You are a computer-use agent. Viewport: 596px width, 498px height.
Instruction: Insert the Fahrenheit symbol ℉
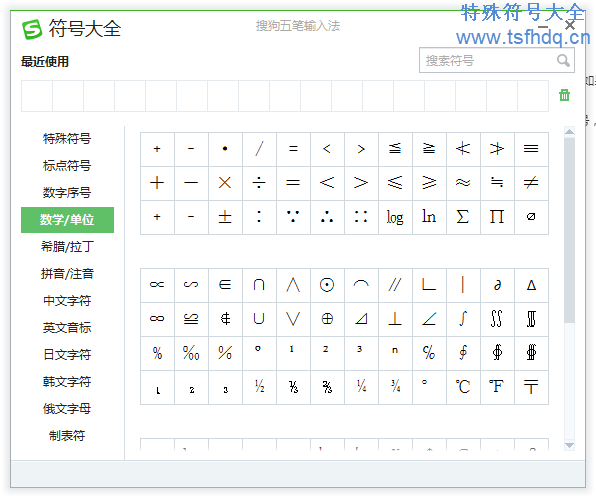point(497,387)
